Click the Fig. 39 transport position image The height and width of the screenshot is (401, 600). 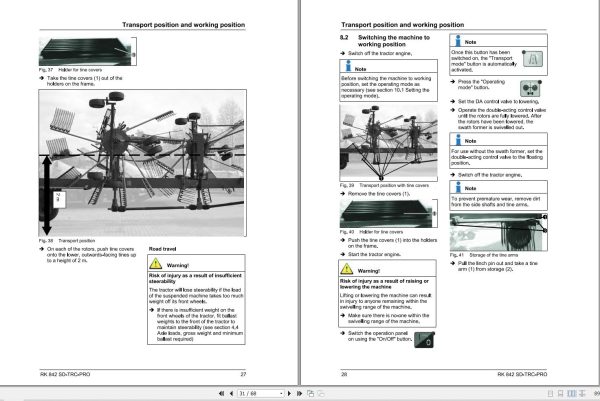coord(388,142)
